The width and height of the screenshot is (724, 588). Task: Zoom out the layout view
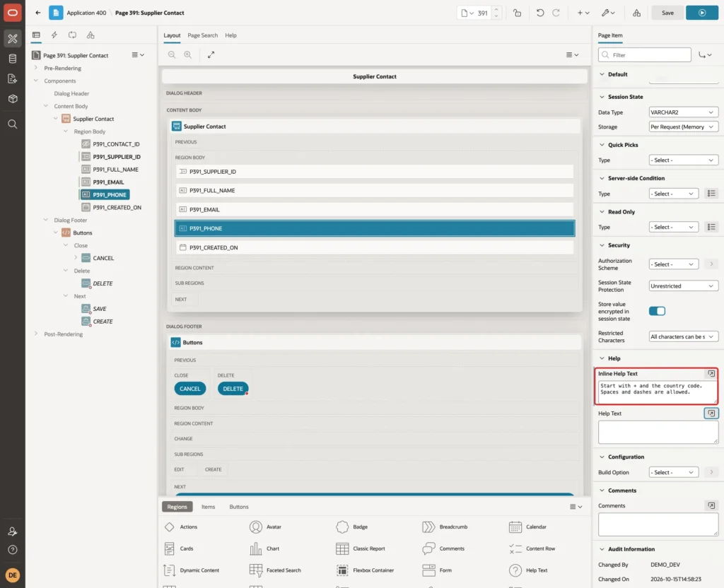[x=172, y=54]
